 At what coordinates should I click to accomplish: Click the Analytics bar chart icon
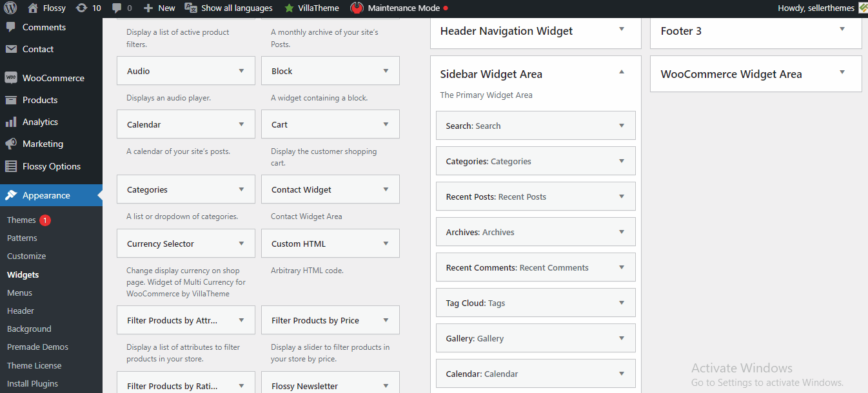coord(11,122)
